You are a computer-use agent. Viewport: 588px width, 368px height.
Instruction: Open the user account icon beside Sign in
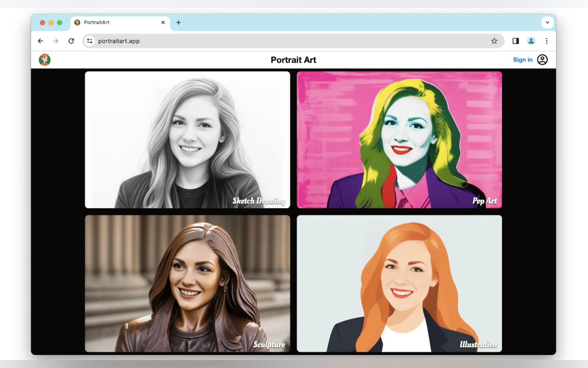[542, 60]
